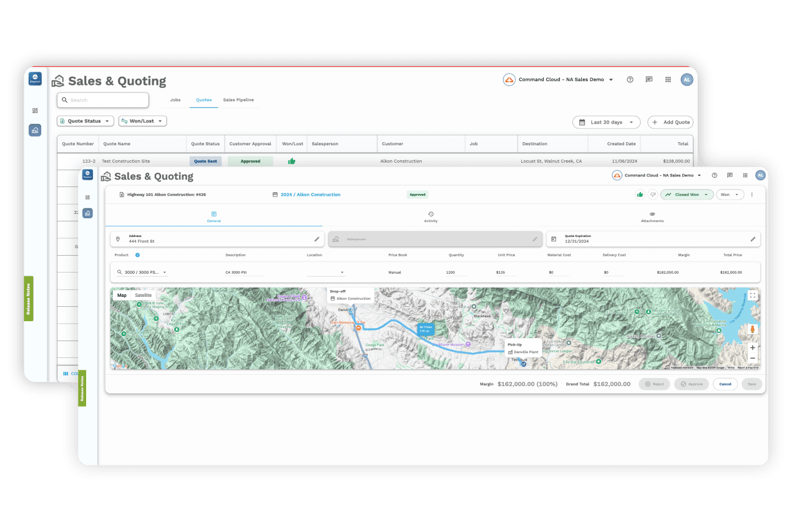Screen dimensions: 799x532
Task: Switch map to Satellite view
Action: pos(143,295)
